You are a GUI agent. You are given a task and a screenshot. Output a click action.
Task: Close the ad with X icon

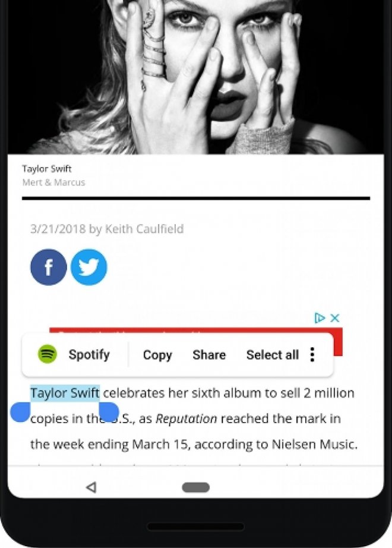335,318
